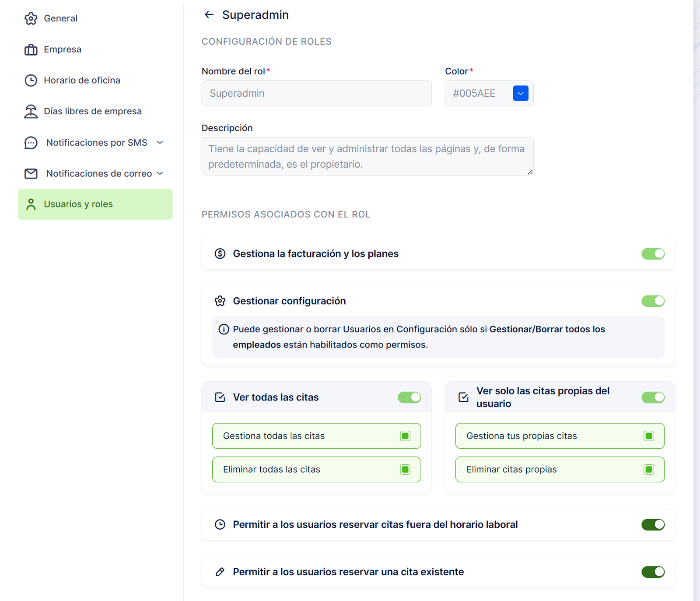Go to Horario de oficina settings
The width and height of the screenshot is (700, 601).
point(82,81)
